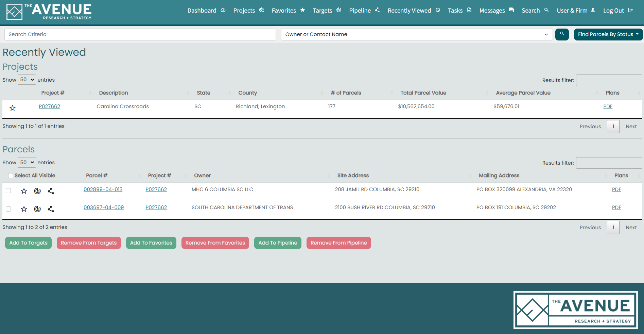Screen dimensions: 644x334
Task: Open PDF for South Carolina Department parcel
Action: click(616, 207)
